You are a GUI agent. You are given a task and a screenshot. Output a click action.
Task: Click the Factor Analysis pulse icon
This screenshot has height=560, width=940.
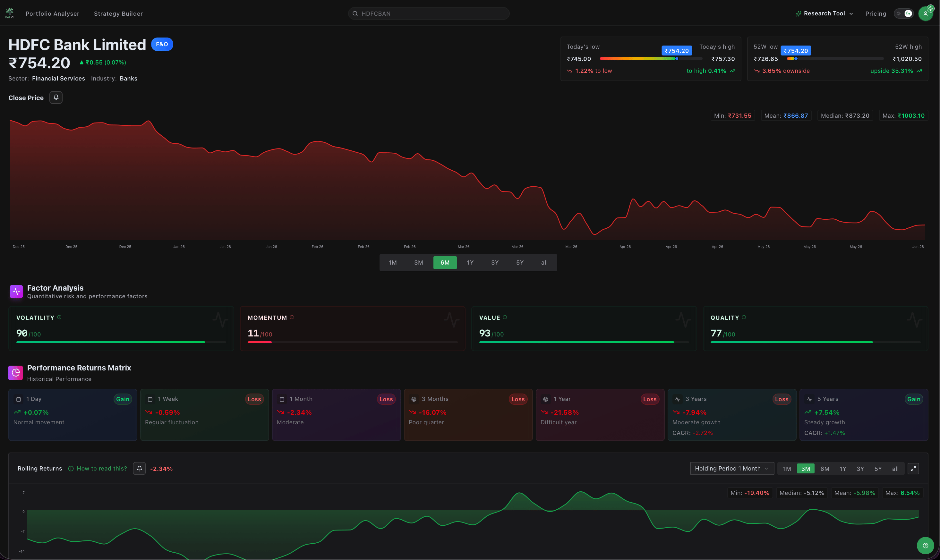[16, 291]
